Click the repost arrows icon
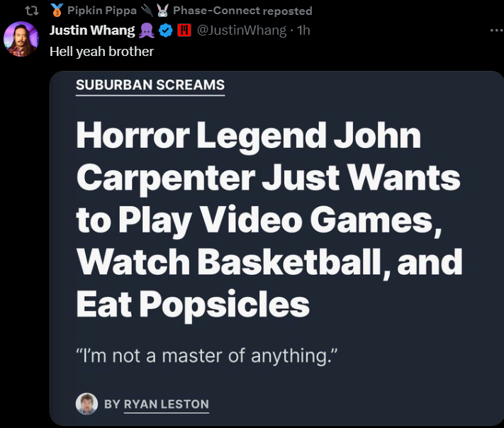Screen dimensions: 504x428 click(x=32, y=11)
